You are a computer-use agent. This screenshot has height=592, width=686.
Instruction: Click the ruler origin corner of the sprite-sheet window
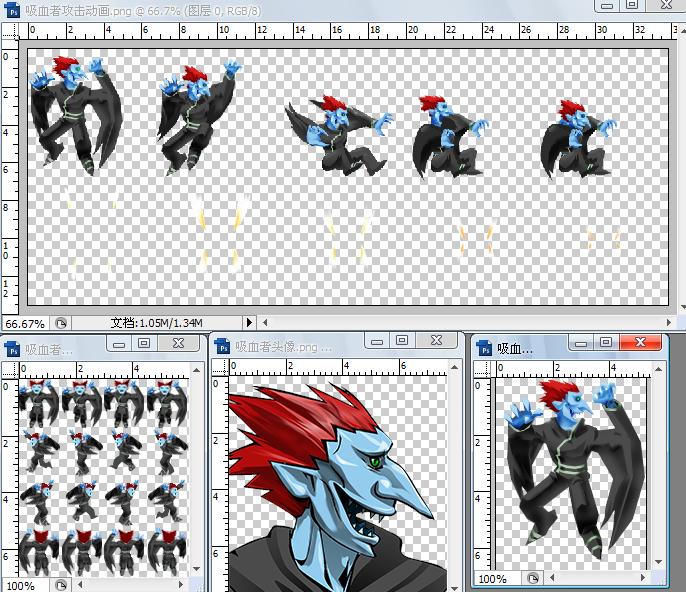[10, 370]
